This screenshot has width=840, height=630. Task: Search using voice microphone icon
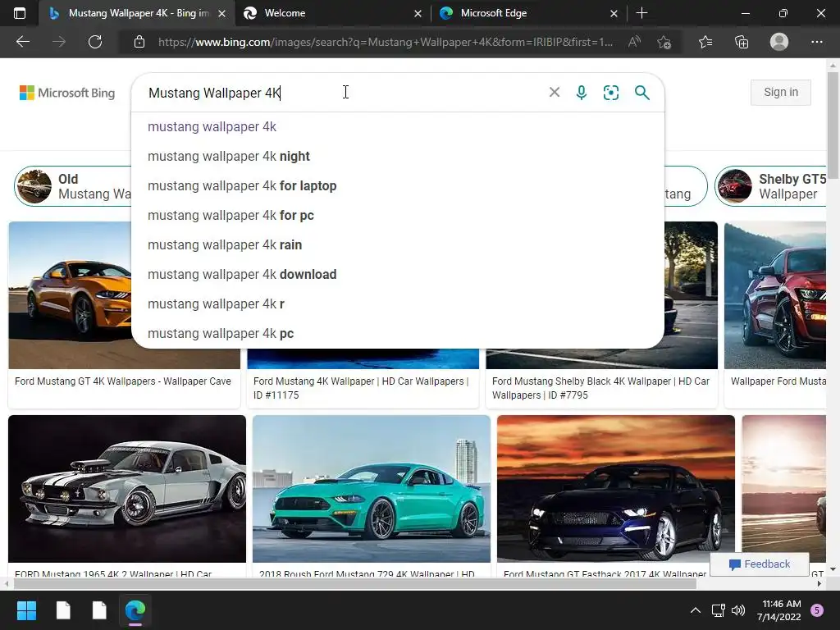click(582, 93)
